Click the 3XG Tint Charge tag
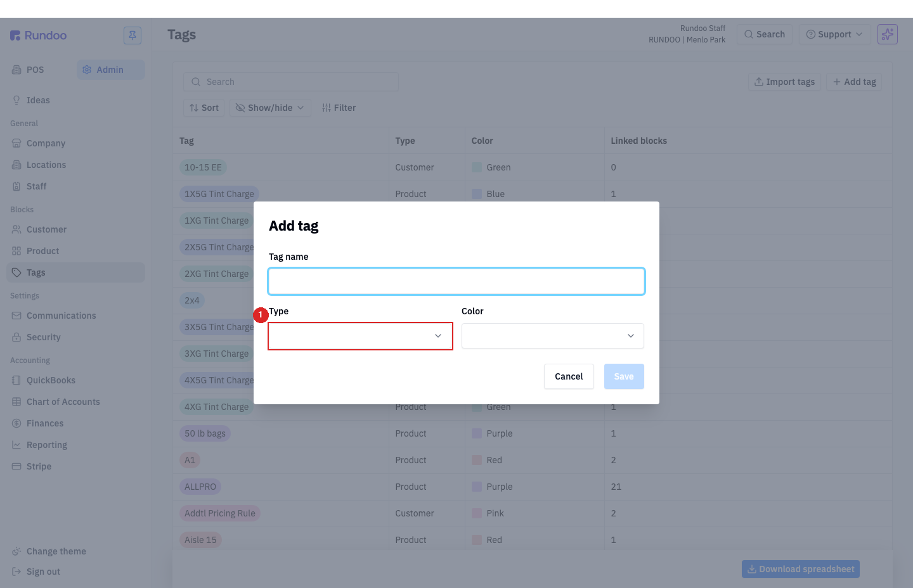 [x=216, y=354]
